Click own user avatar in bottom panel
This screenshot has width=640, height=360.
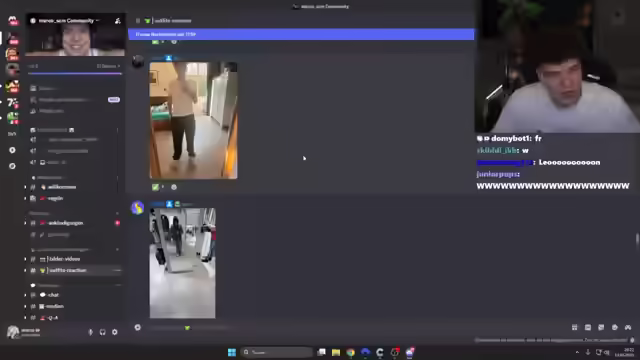(13, 332)
